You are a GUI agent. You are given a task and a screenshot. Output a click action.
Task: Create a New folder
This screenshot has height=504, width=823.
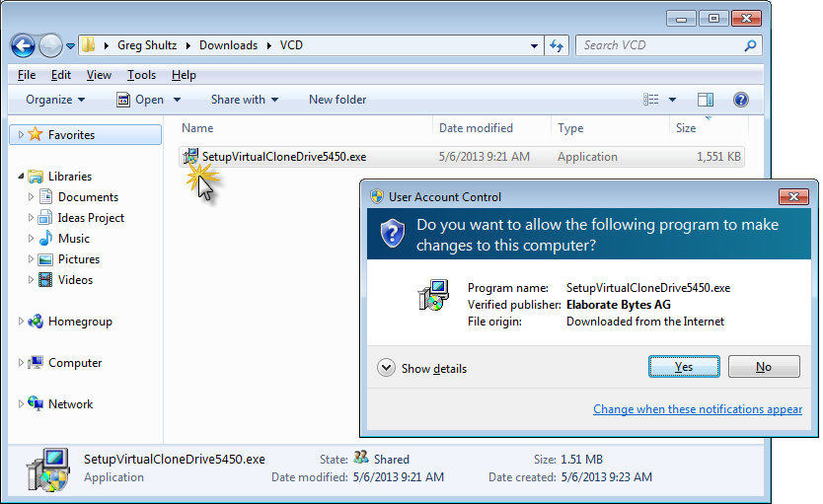tap(337, 100)
